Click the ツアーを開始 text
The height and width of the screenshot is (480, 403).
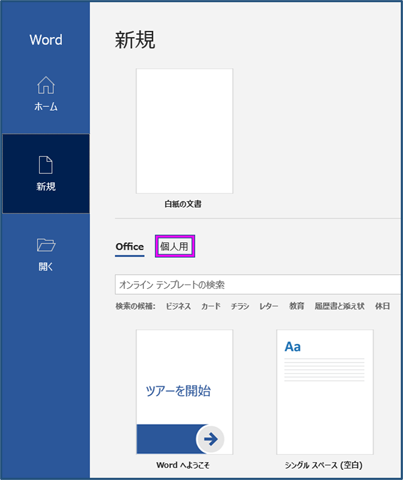click(x=178, y=391)
